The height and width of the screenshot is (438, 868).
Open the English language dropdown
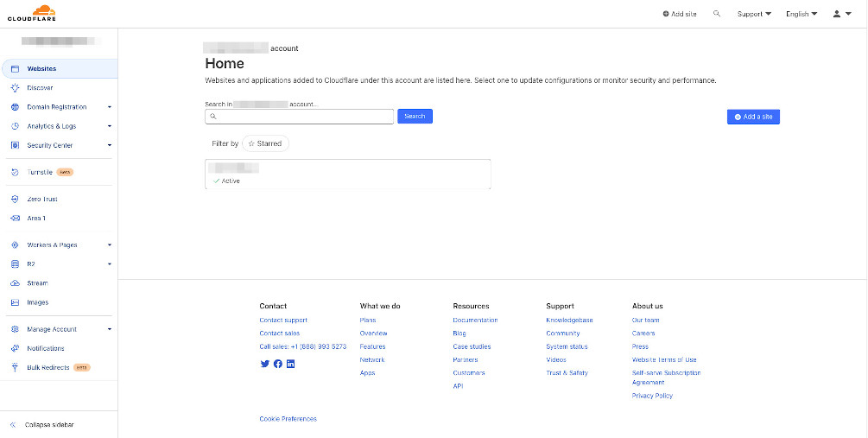[x=801, y=14]
